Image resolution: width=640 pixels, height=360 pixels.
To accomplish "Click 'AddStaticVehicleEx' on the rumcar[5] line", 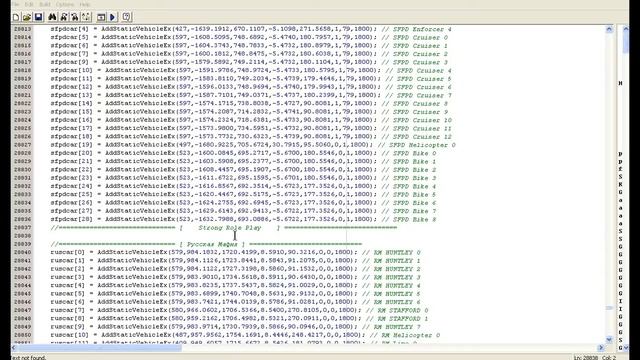I will coord(132,293).
